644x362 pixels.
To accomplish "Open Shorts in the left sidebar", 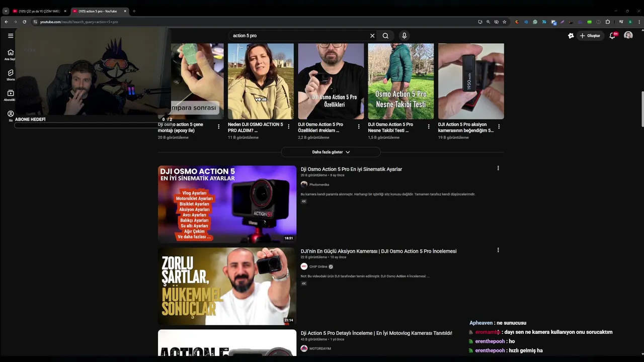I will click(x=11, y=75).
